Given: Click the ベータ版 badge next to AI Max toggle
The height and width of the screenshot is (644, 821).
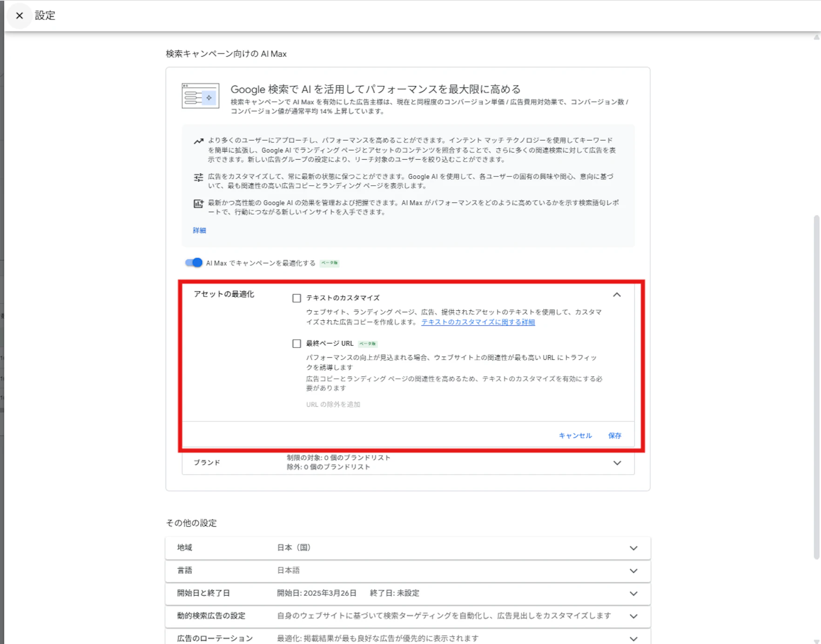Looking at the screenshot, I should (330, 263).
